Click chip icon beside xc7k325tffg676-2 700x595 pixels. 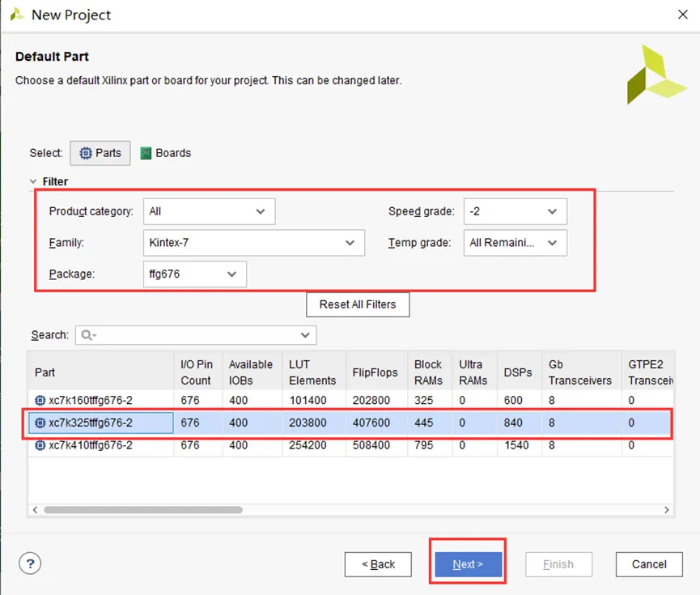[x=40, y=423]
